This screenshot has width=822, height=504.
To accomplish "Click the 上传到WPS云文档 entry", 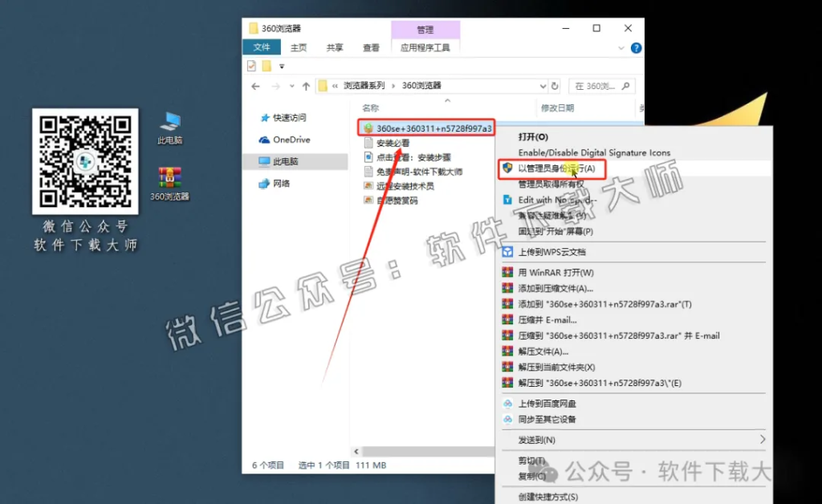I will pyautogui.click(x=554, y=251).
